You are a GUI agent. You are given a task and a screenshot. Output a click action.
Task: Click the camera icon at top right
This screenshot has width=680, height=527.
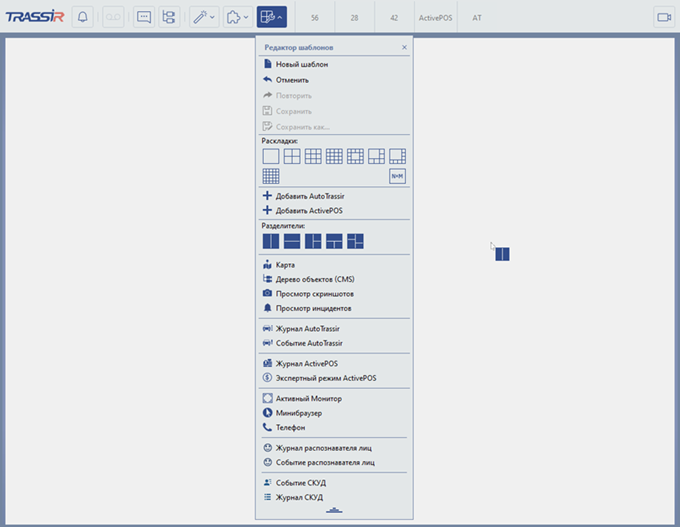coord(663,17)
